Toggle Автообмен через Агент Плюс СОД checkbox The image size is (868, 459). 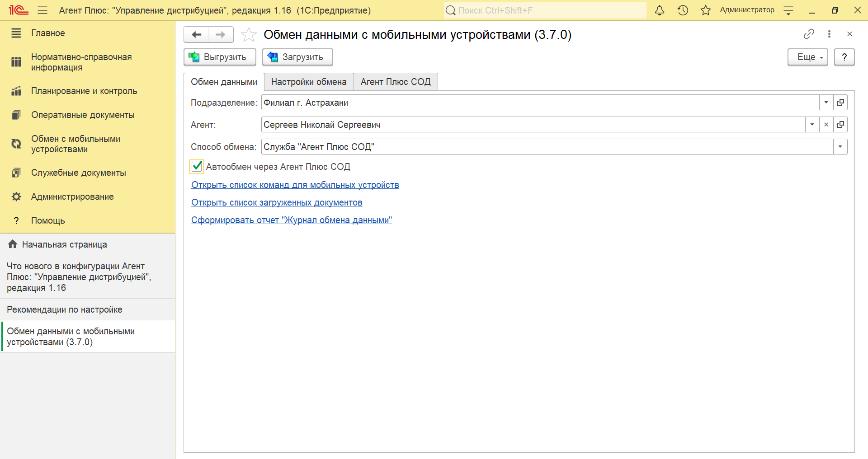(x=197, y=167)
